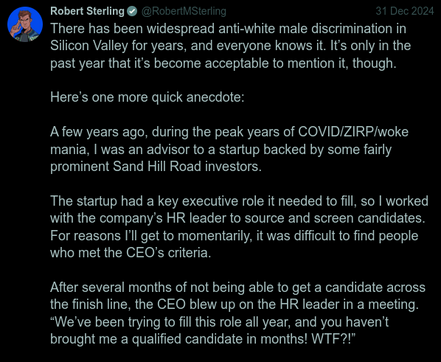Click the phrase 'CEO's criteria.'
Screen dimensions: 441x362
tap(168, 253)
